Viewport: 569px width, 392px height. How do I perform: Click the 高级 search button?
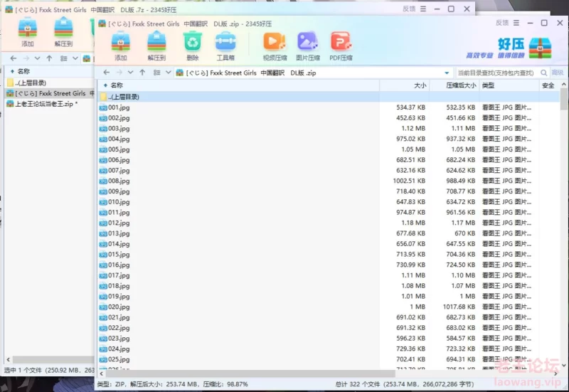click(558, 73)
